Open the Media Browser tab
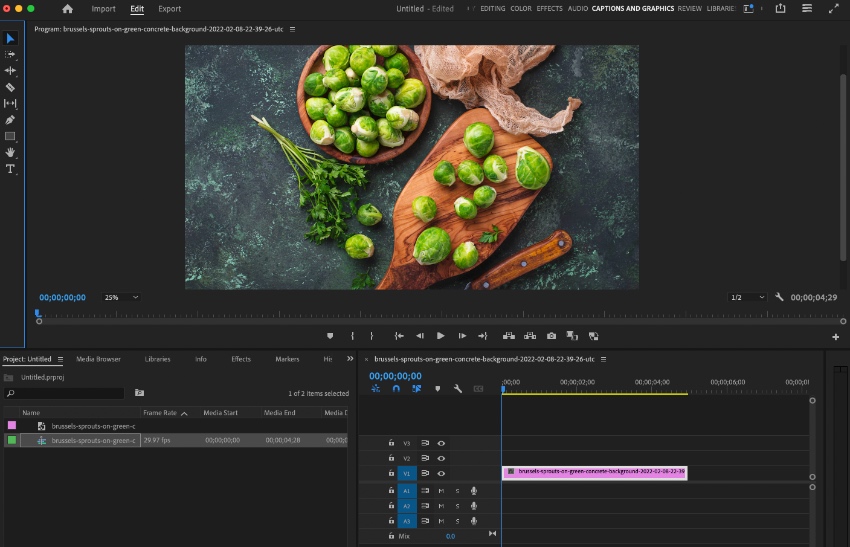 coord(99,359)
